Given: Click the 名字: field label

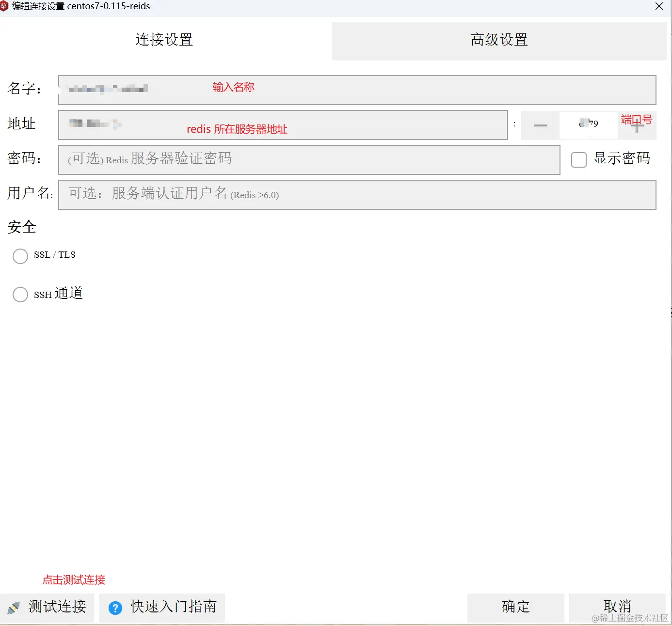Looking at the screenshot, I should (x=25, y=89).
